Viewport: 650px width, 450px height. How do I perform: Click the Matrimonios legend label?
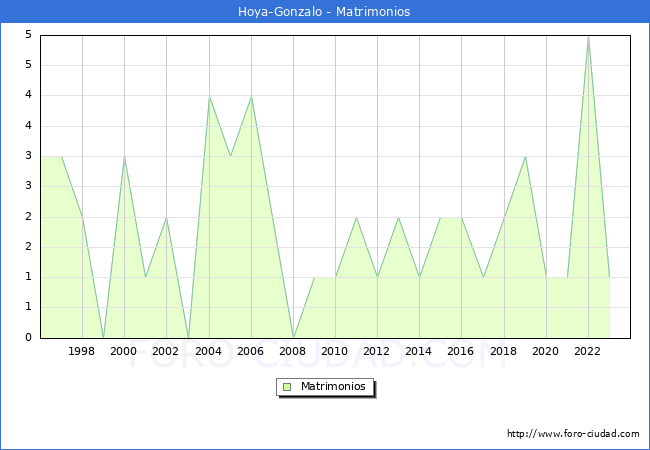point(333,386)
